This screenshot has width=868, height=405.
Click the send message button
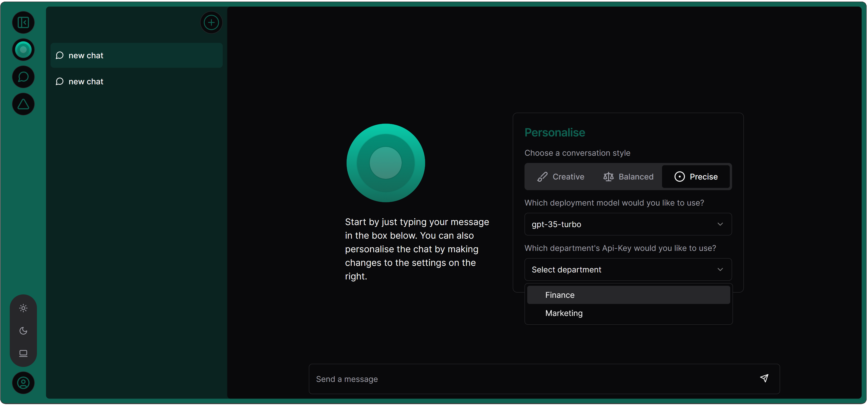tap(764, 378)
